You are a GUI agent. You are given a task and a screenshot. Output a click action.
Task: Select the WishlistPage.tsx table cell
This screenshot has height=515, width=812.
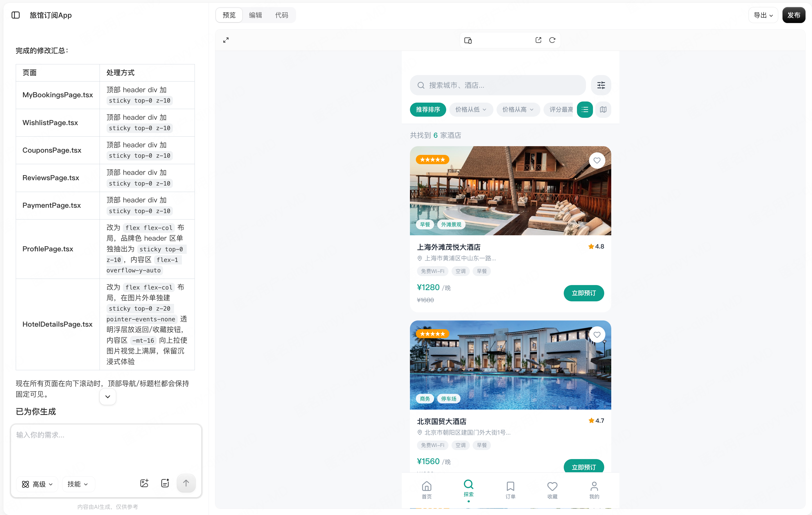[58, 123]
